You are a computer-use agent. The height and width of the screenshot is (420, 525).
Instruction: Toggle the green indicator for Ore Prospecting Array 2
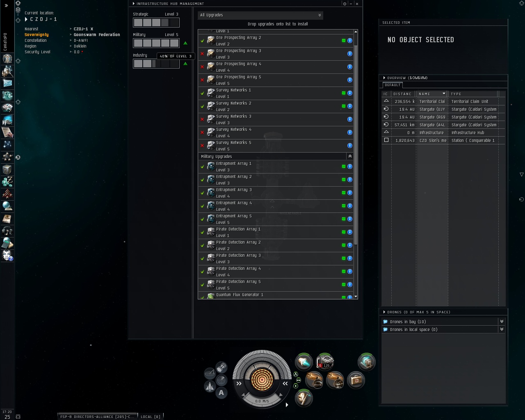(x=344, y=41)
